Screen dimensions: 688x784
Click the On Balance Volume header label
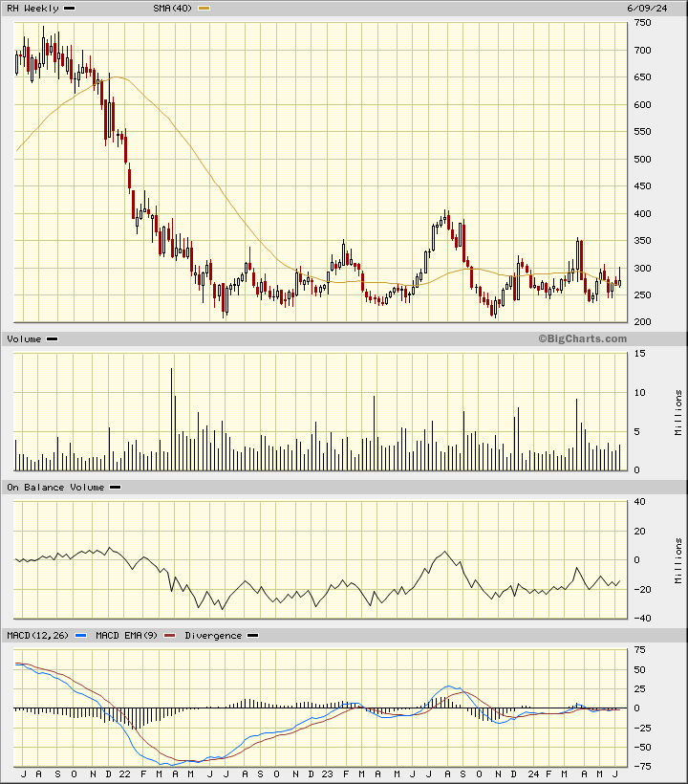coord(55,488)
